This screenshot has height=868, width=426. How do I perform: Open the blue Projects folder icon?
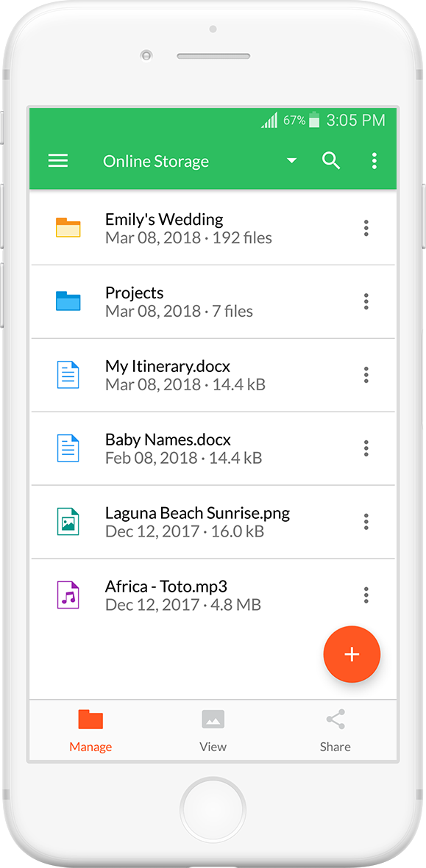(x=68, y=301)
